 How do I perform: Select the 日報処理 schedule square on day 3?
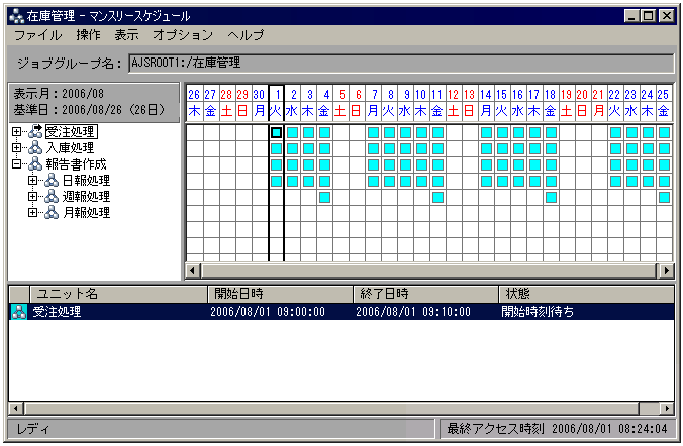[308, 181]
